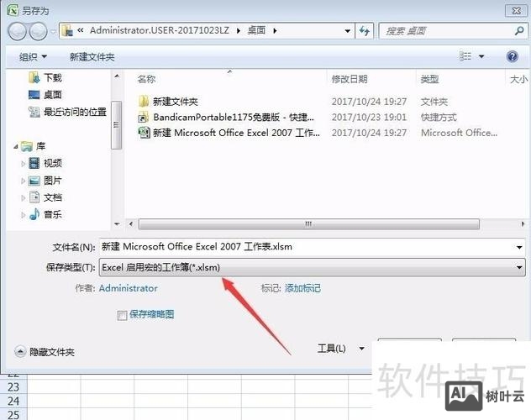Open 最近访问的位置 in navigation pane
Image resolution: width=531 pixels, height=420 pixels.
point(75,112)
